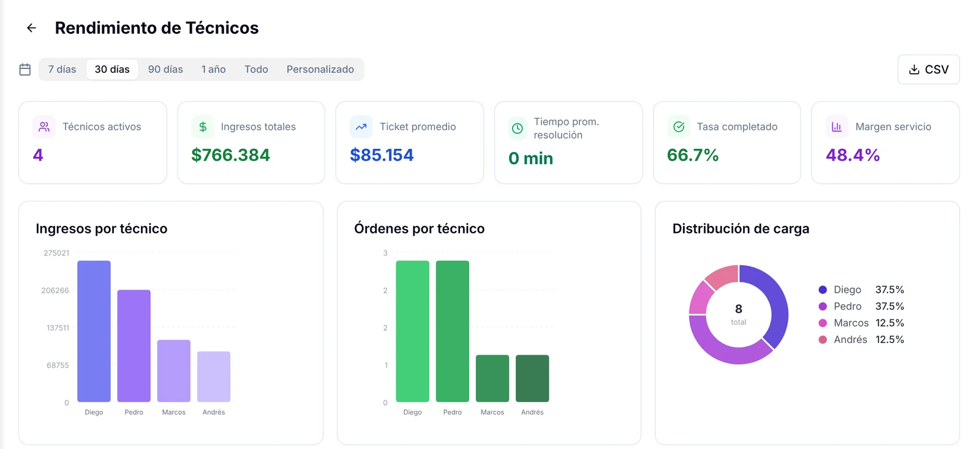Click the Ingresos totales dollar icon

click(203, 127)
